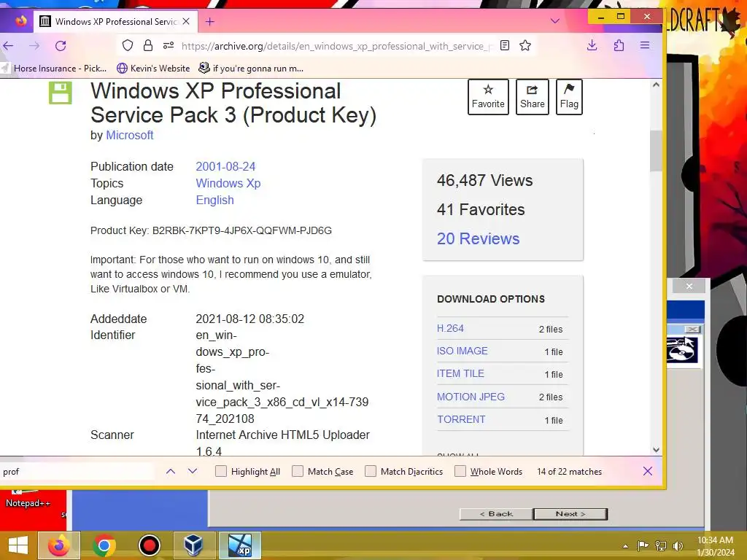This screenshot has width=747, height=560.
Task: Open the 2001-08-24 publication date link
Action: (x=225, y=167)
